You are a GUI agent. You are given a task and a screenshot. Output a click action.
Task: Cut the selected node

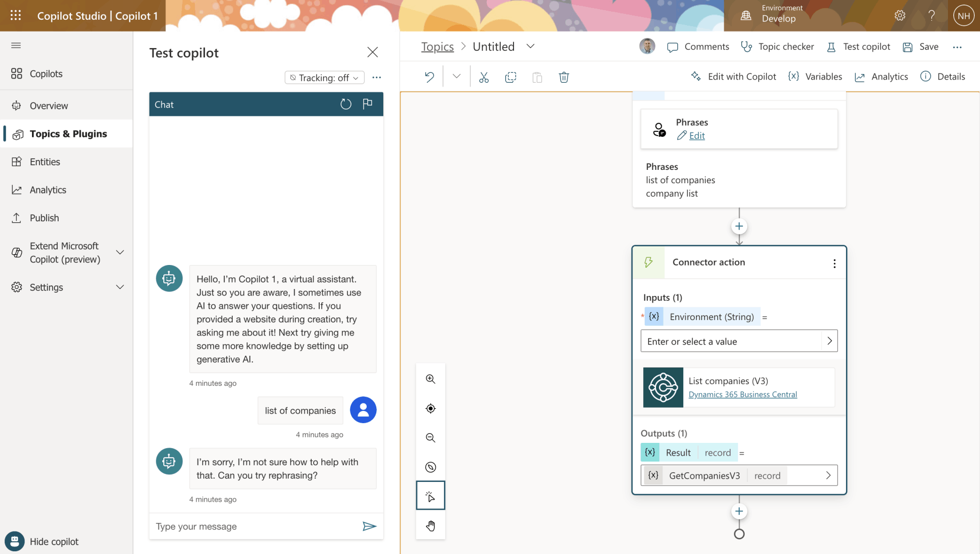[484, 77]
